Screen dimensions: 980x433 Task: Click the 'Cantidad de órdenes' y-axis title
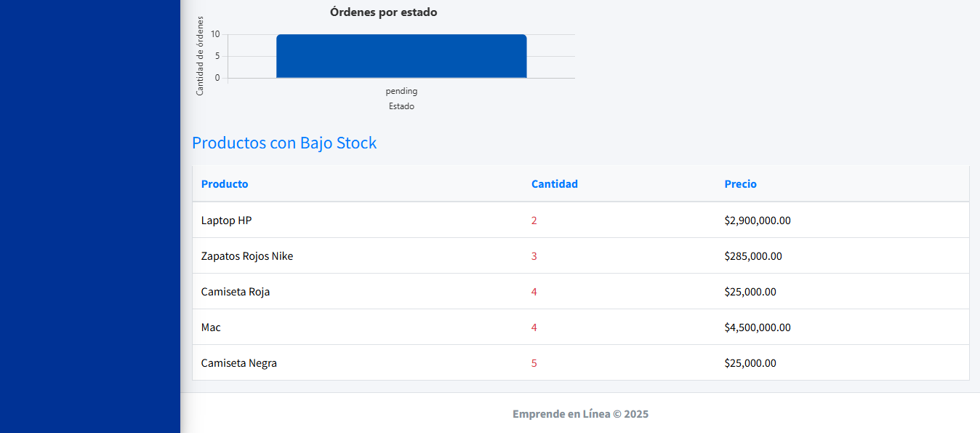[200, 56]
